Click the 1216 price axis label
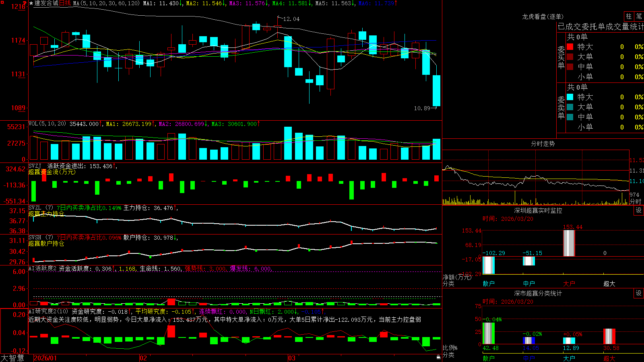 (x=19, y=6)
